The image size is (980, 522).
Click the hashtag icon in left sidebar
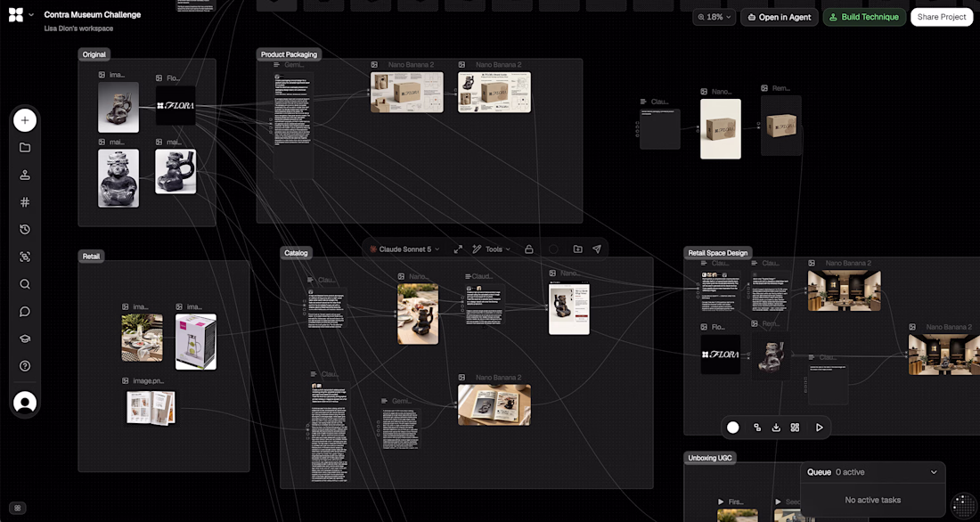coord(25,202)
